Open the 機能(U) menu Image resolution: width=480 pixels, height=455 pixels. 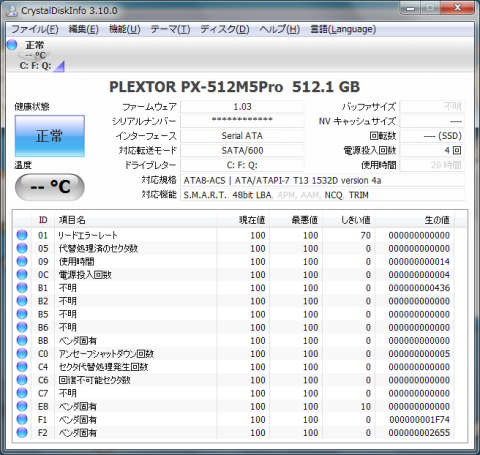click(125, 29)
